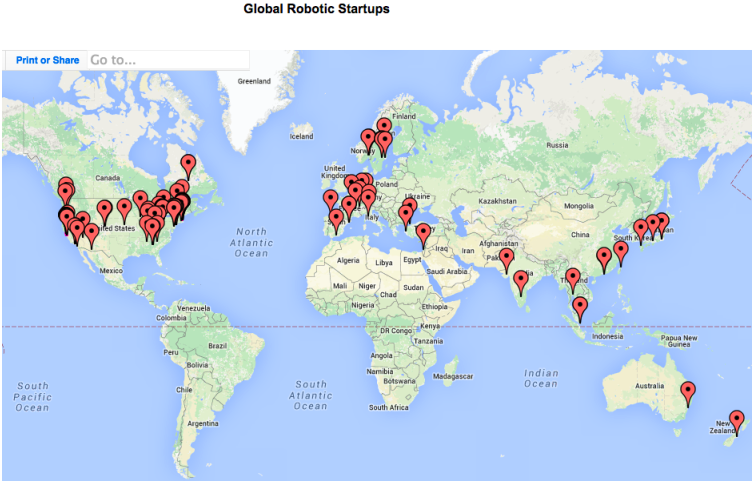Click the 'Saudi Arabia' label
The image size is (753, 484).
447,271
